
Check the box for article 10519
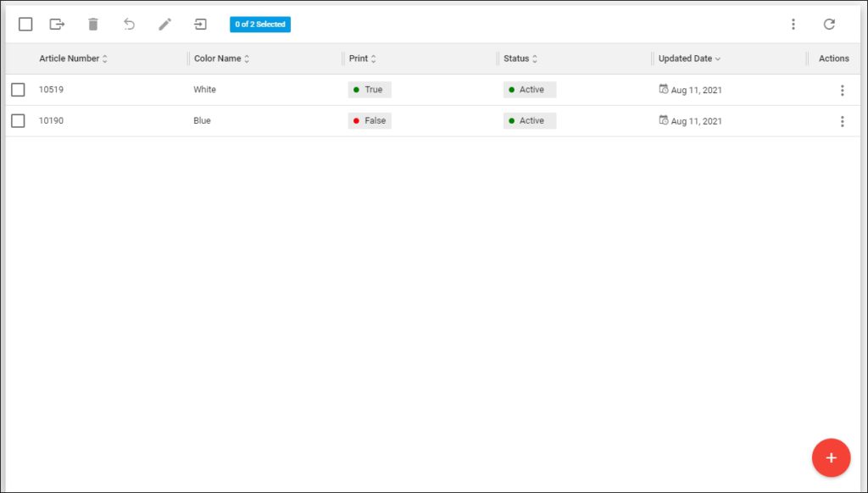[x=18, y=90]
